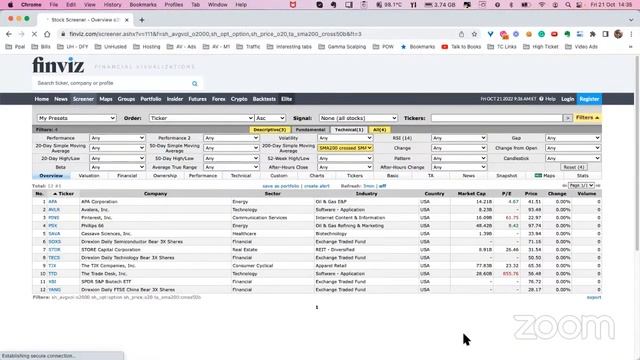Open the Gap filter dropdown
The image size is (640, 360).
pyautogui.click(x=573, y=138)
